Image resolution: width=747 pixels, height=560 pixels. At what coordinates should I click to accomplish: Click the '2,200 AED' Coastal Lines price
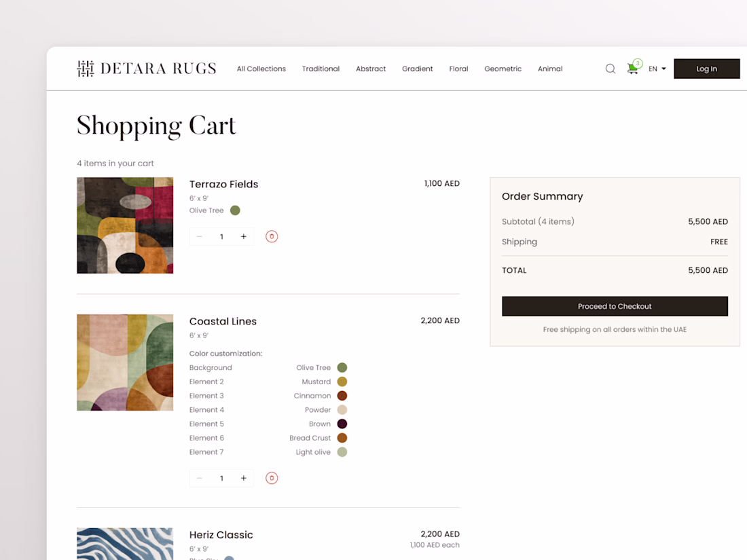[x=440, y=320]
